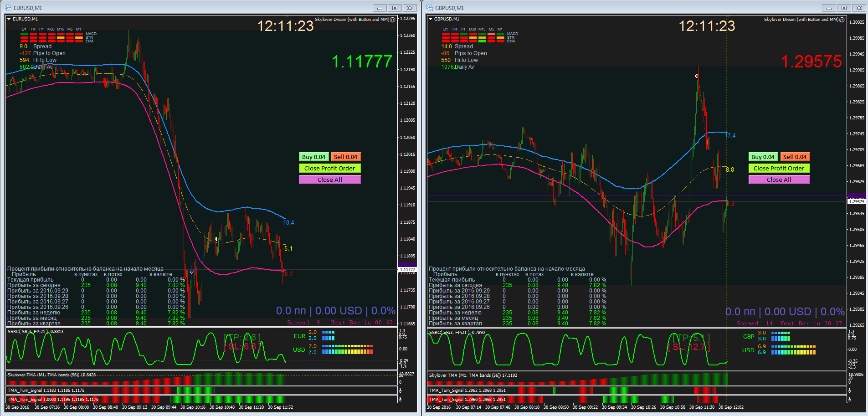
Task: Click the 12:11:23 clock on GBPUSD chart
Action: 707,26
